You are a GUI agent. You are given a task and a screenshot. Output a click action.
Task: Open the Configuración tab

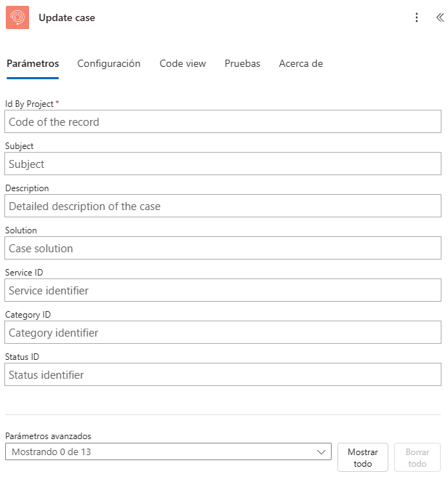click(x=108, y=63)
